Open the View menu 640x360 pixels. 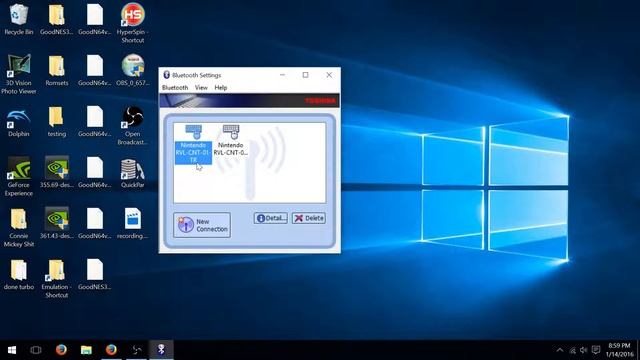point(201,87)
